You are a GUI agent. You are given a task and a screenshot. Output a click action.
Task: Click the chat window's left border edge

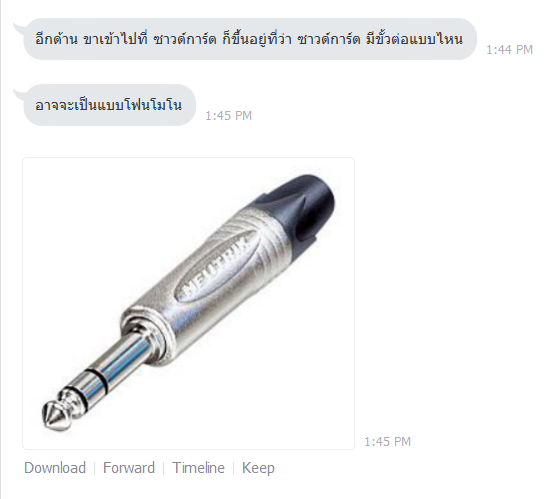pyautogui.click(x=1, y=250)
